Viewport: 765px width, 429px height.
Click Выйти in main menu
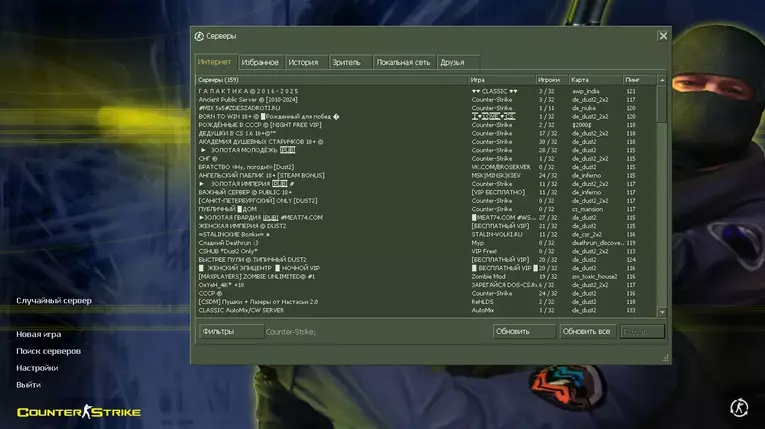point(28,385)
